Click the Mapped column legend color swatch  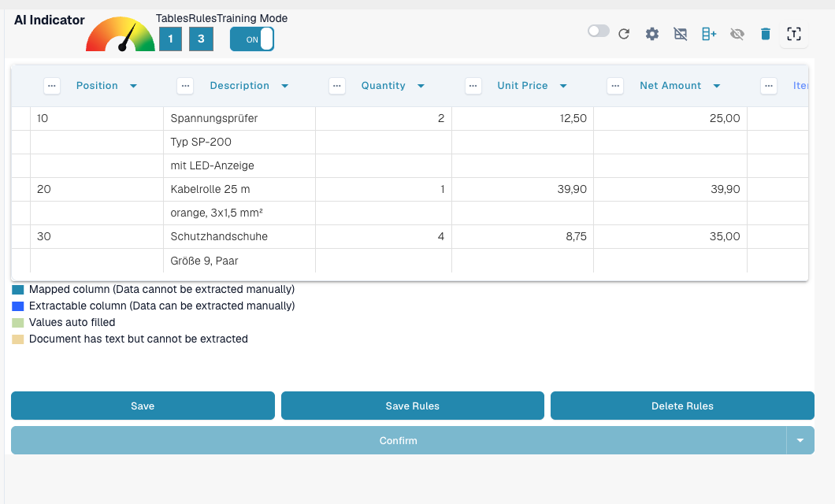pyautogui.click(x=18, y=290)
